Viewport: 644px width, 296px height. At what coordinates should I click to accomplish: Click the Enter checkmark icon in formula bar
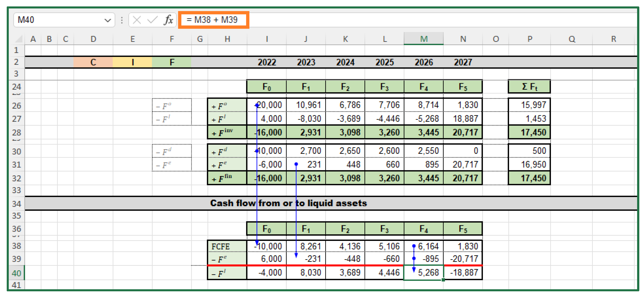pyautogui.click(x=152, y=20)
